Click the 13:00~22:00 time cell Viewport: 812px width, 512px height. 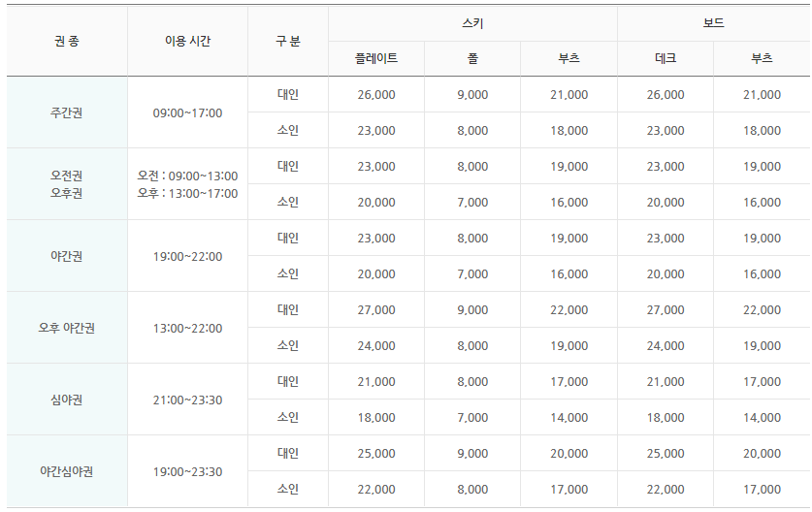click(187, 328)
